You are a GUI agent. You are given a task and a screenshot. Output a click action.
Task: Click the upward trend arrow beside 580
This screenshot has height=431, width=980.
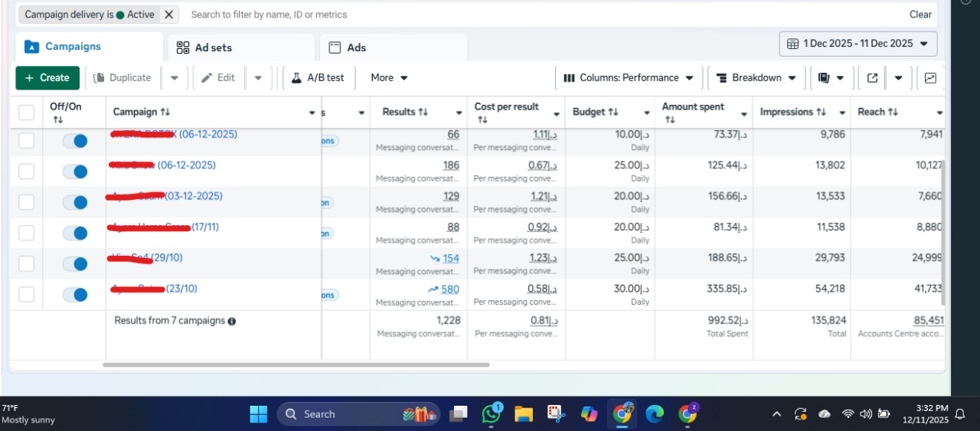click(x=433, y=289)
